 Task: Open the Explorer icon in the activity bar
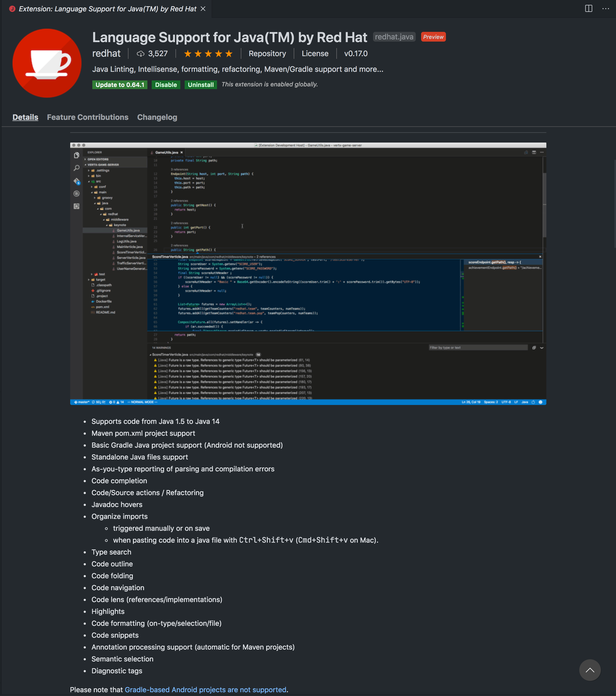click(76, 155)
